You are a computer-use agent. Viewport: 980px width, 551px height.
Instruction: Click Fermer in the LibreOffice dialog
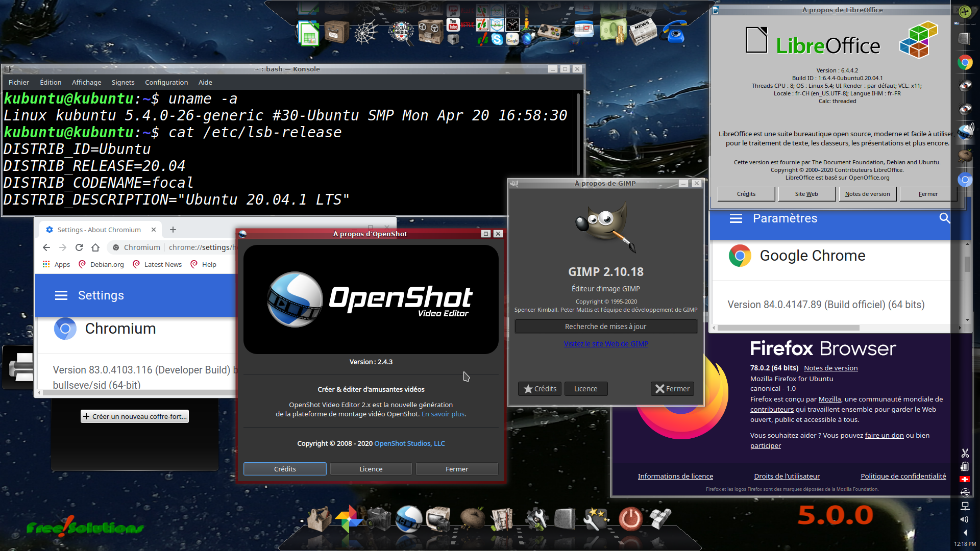(928, 194)
